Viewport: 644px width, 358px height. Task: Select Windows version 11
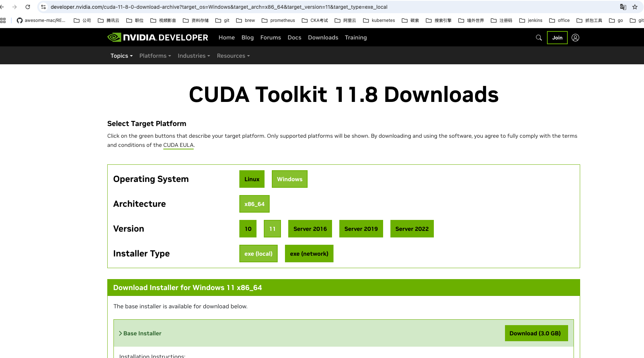click(272, 229)
